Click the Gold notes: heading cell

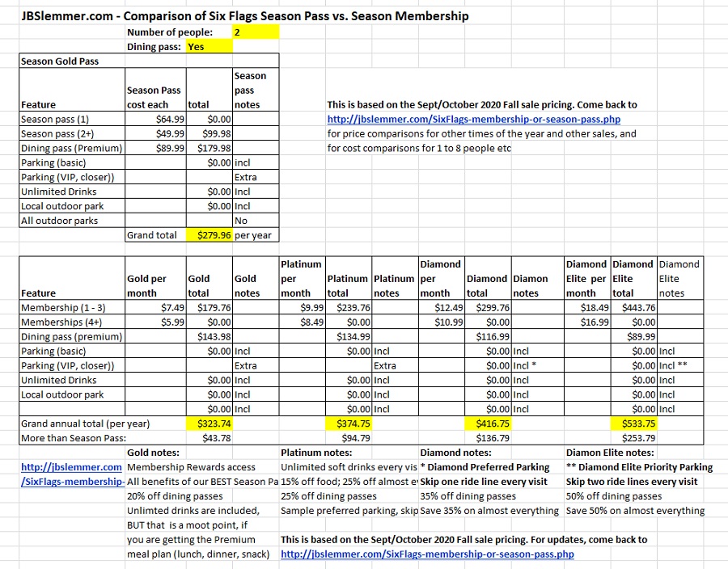coord(155,453)
